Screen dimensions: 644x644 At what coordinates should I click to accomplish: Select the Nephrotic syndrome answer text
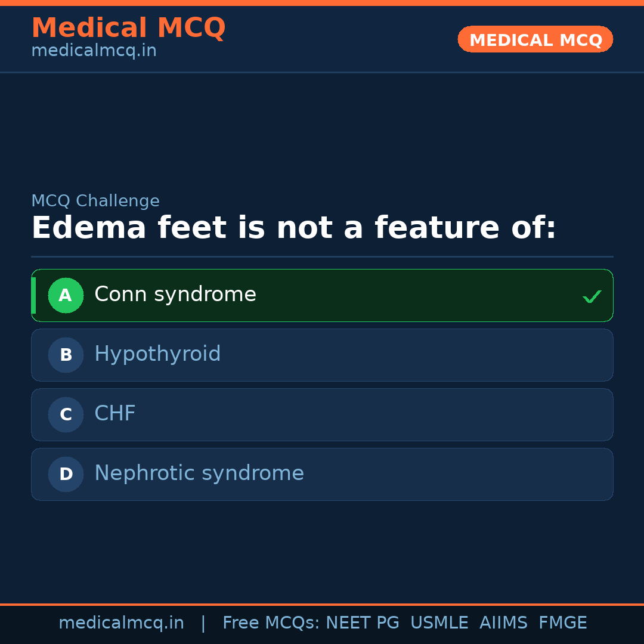click(199, 473)
